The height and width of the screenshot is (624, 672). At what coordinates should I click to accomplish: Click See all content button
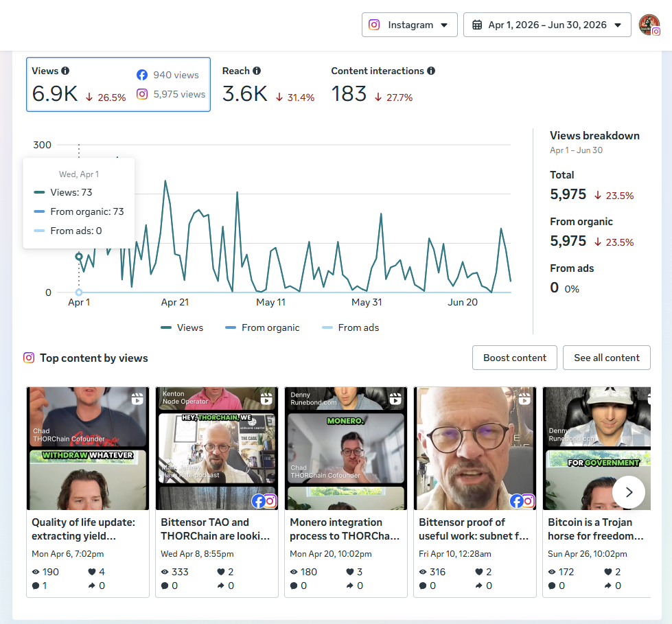tap(606, 358)
